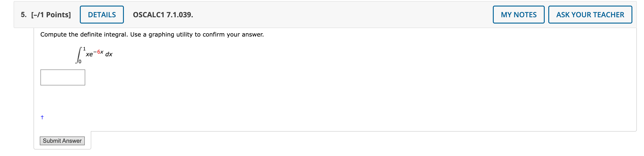
Task: Click the question number 5 label
Action: click(x=23, y=14)
